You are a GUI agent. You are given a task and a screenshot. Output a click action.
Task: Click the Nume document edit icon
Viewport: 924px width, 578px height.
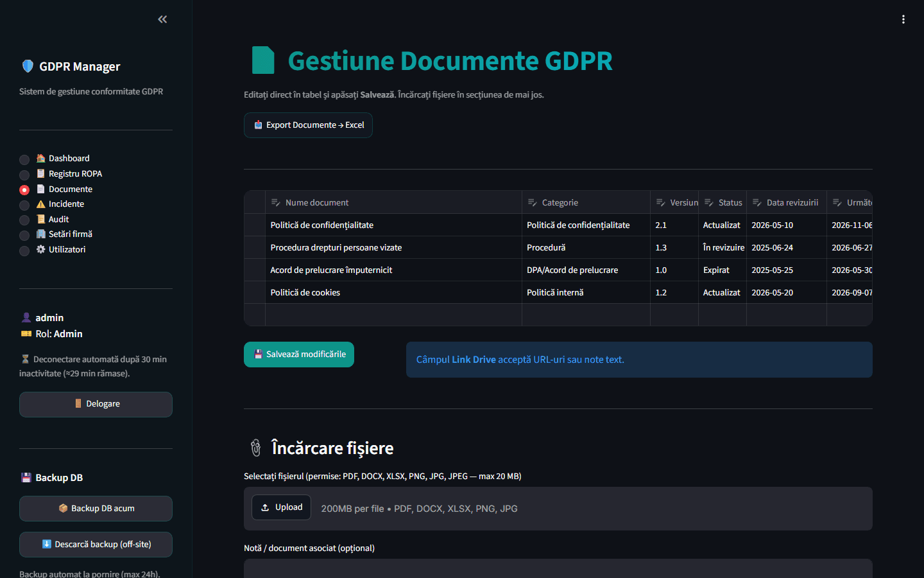coord(276,202)
